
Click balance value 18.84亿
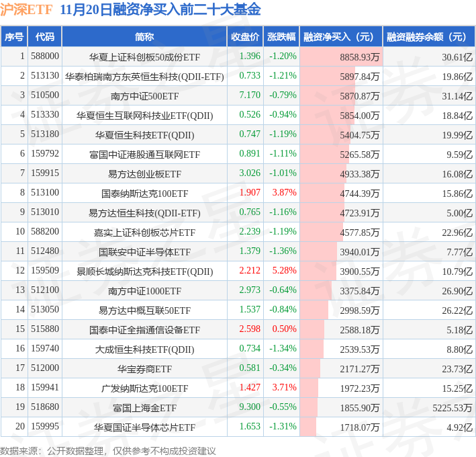(x=457, y=116)
